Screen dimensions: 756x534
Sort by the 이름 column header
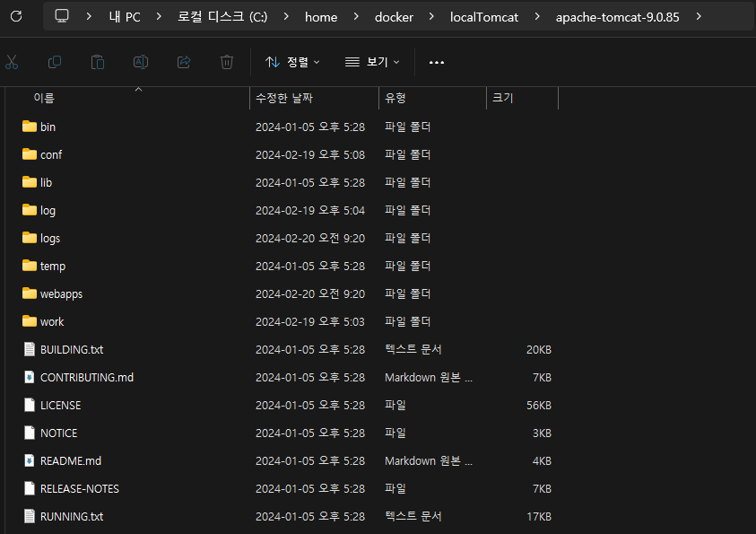tap(44, 99)
